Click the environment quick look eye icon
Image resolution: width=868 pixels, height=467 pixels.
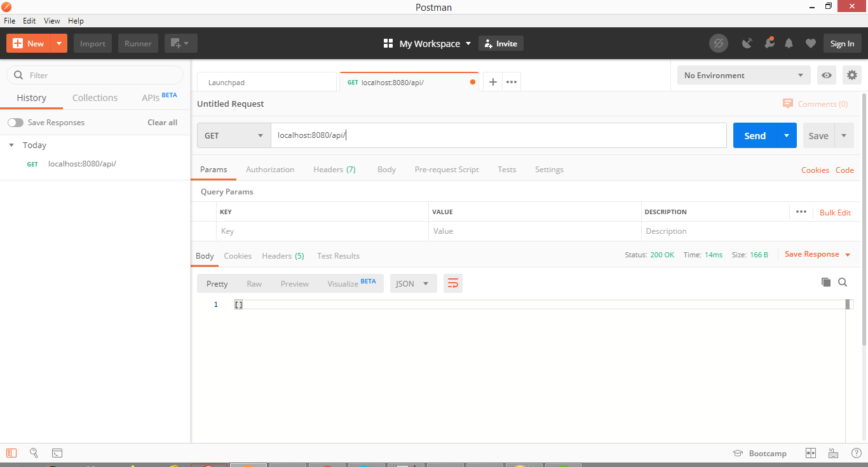(827, 75)
